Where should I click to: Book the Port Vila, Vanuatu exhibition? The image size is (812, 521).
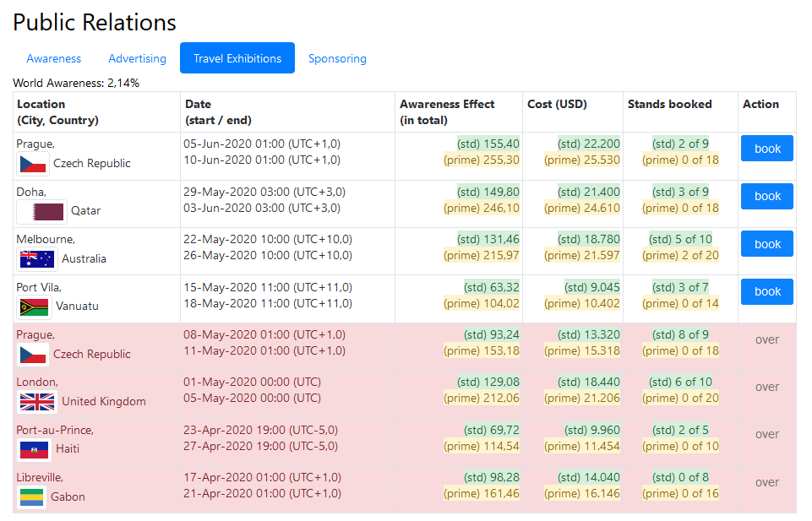(767, 291)
